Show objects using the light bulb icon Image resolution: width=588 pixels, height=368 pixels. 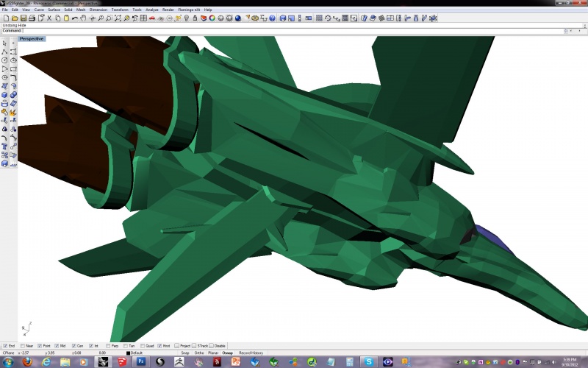tap(187, 18)
